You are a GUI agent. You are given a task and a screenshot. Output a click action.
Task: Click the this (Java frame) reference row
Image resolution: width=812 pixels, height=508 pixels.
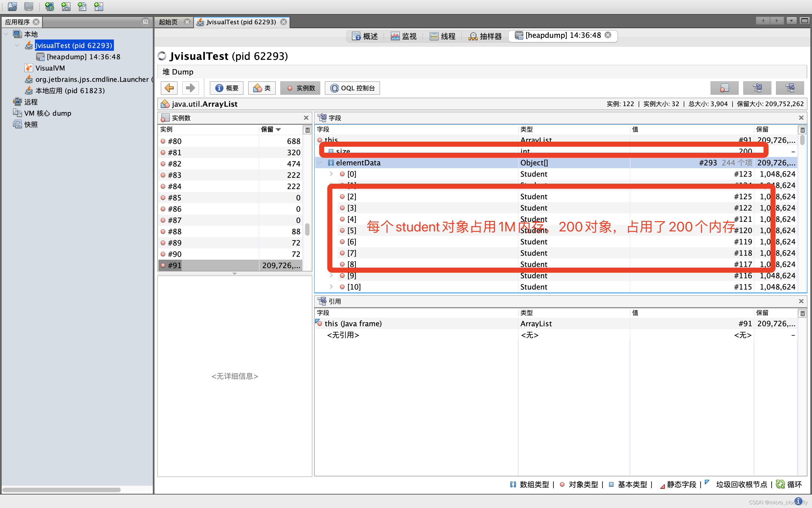coord(556,323)
